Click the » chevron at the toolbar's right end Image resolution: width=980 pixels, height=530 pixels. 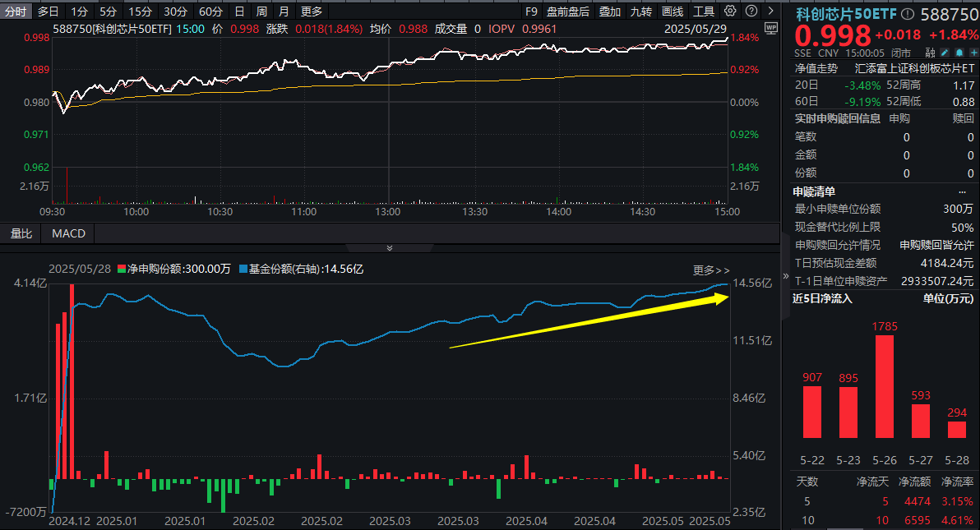tap(770, 11)
